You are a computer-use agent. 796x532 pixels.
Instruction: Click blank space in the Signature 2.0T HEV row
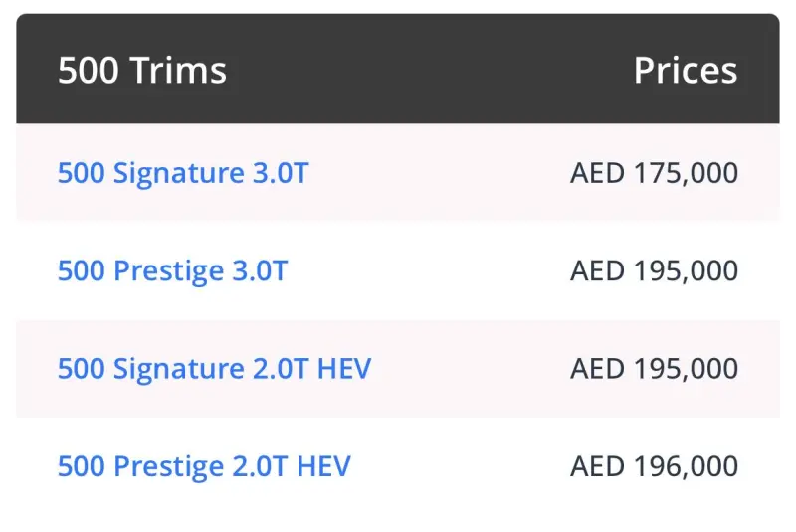point(468,369)
